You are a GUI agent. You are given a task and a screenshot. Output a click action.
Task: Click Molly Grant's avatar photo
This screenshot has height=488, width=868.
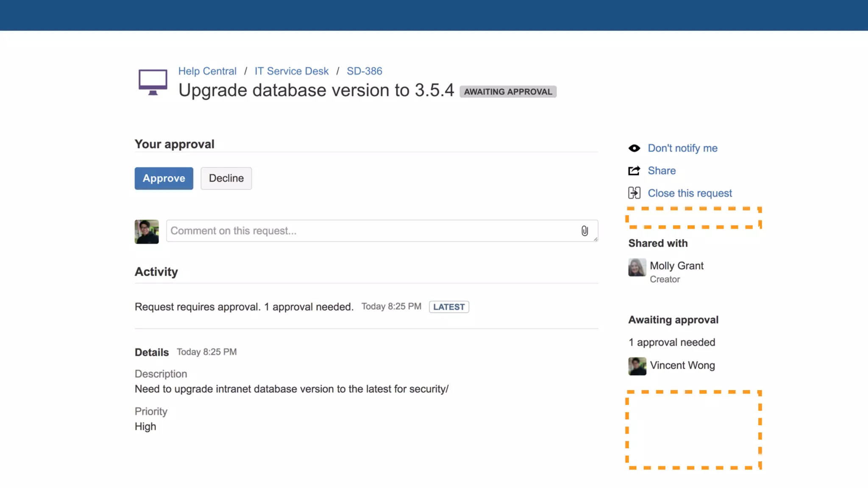(x=637, y=267)
